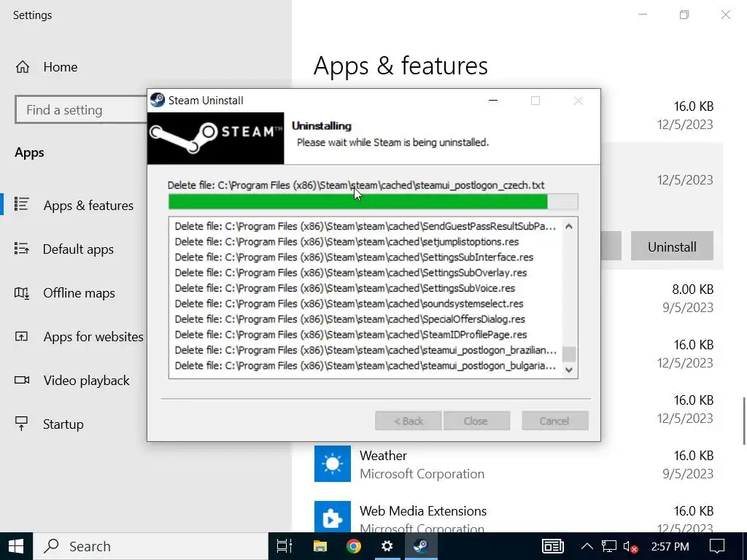Open Task View from the taskbar
This screenshot has width=747, height=560.
tap(285, 546)
